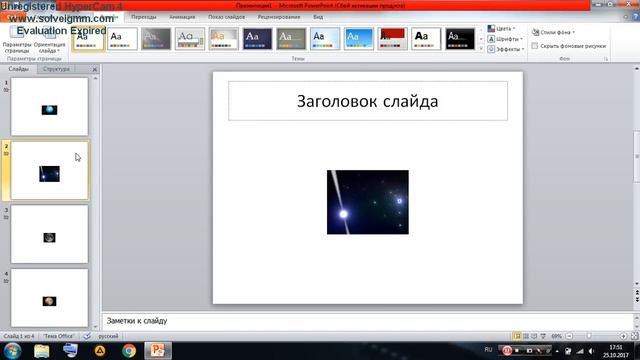640x360 pixels.
Task: Click the zoom slider handle
Action: 589,336
